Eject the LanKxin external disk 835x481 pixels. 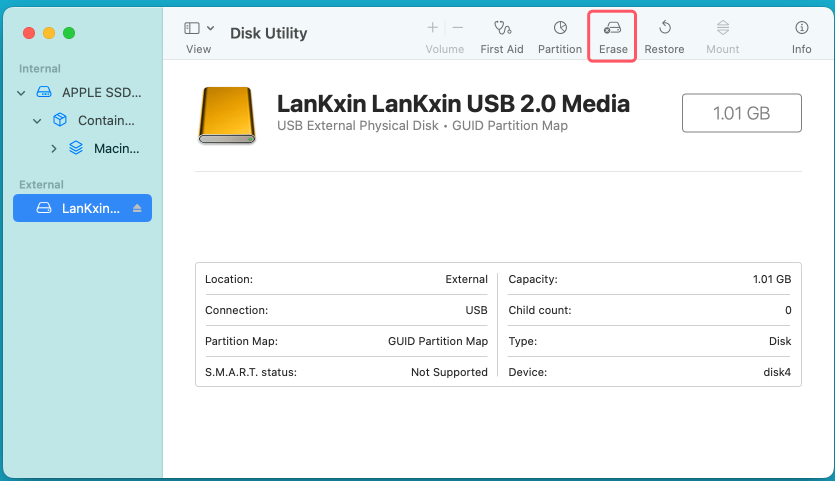[137, 208]
